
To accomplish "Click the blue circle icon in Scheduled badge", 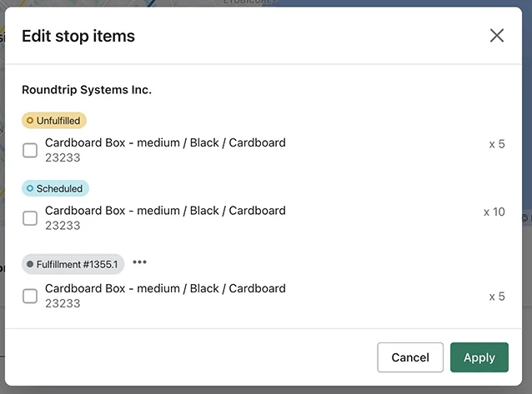I will pos(30,188).
